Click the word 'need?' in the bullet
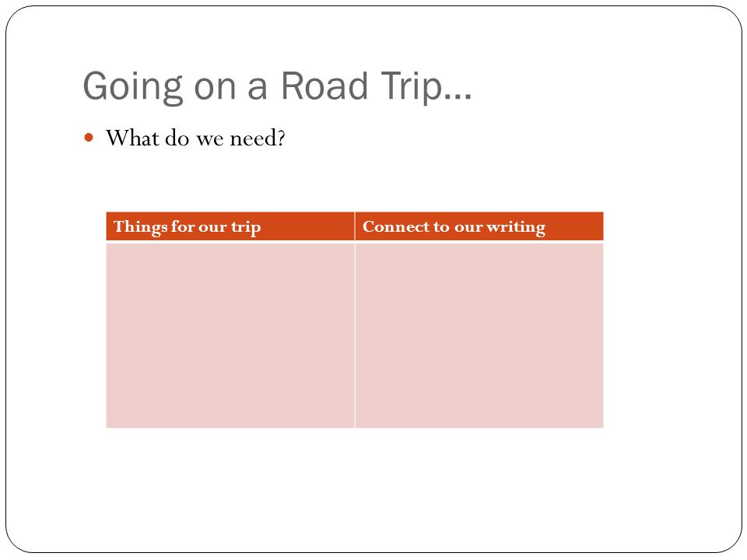Screen dimensions: 747x560 258,138
